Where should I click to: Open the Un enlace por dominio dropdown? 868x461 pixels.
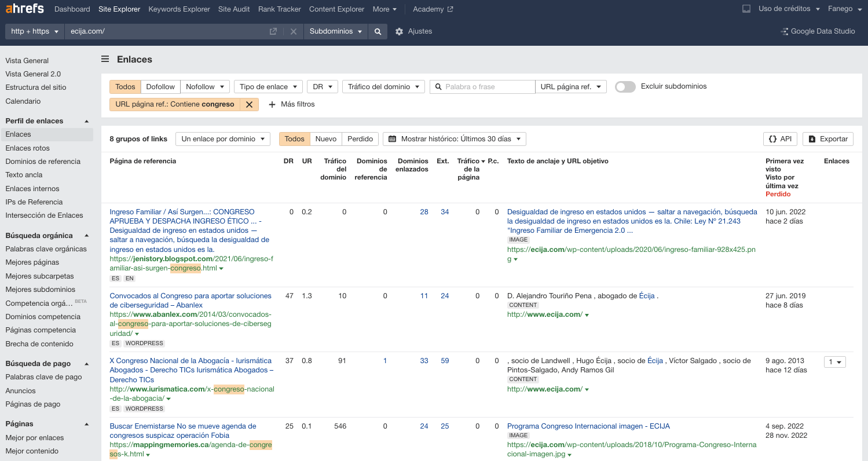tap(222, 138)
